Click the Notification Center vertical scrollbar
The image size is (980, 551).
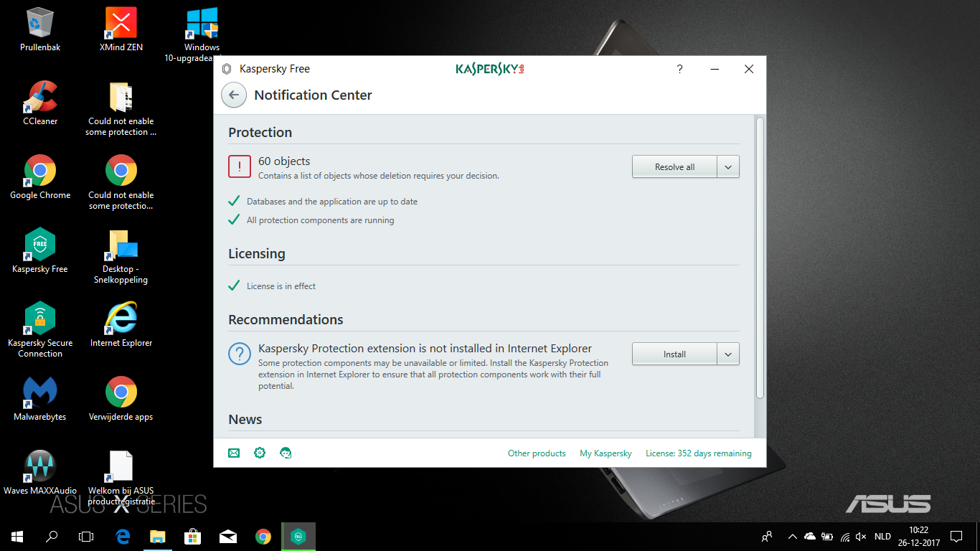pos(760,258)
